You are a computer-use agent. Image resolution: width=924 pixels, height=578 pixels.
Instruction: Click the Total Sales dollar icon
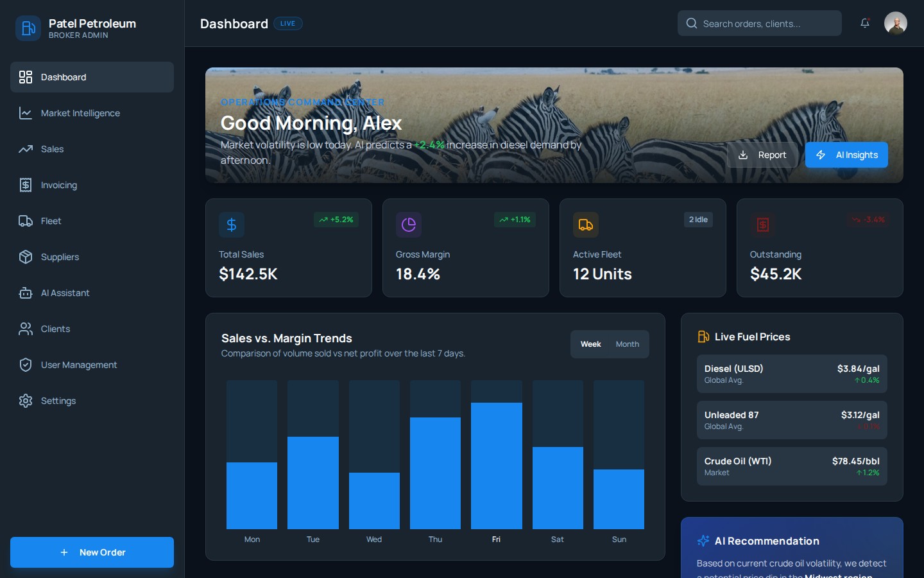click(x=232, y=225)
